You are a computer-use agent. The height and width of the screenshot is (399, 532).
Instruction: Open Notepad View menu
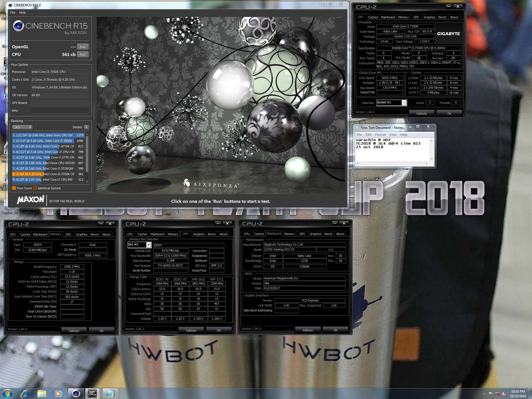[x=393, y=135]
